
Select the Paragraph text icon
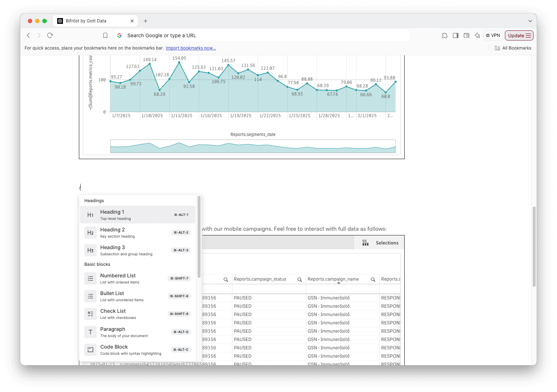point(90,332)
